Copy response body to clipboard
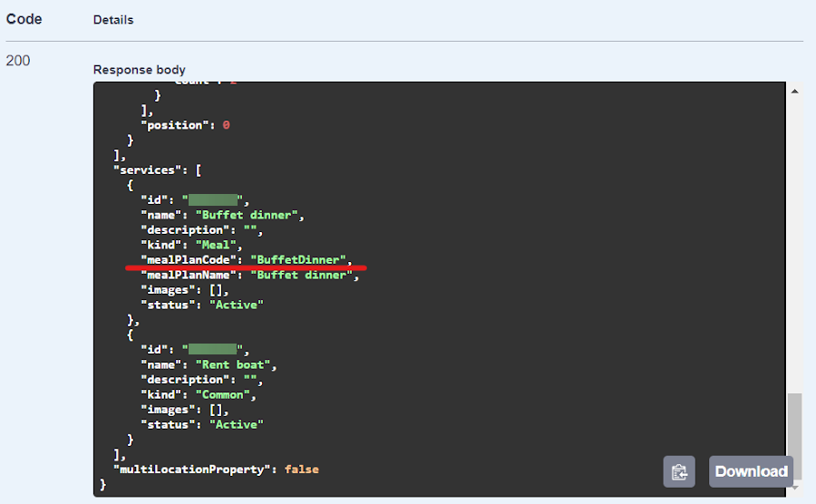Viewport: 816px width, 504px height. [678, 471]
